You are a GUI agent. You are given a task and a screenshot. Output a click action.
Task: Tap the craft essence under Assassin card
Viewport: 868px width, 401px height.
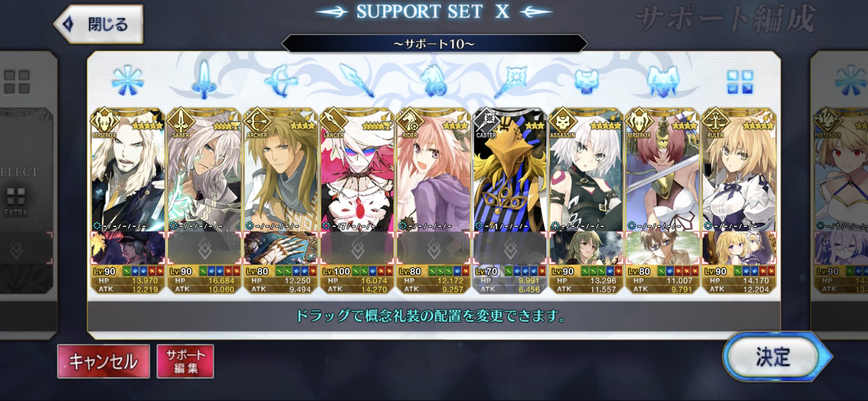[x=586, y=248]
